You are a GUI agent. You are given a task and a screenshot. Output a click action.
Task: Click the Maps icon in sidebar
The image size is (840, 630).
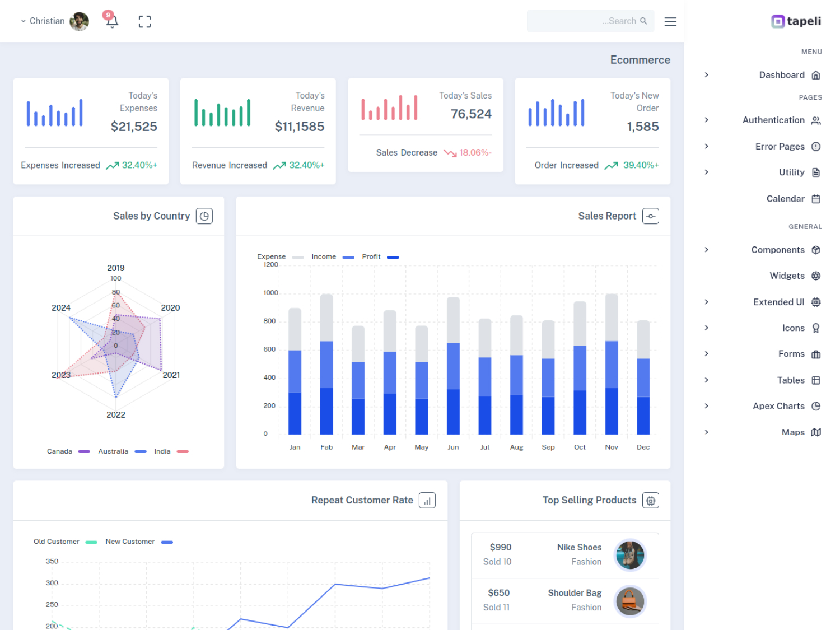[816, 432]
